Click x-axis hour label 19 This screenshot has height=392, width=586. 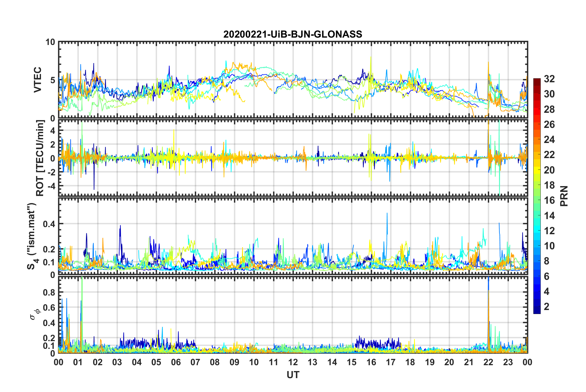point(430,362)
